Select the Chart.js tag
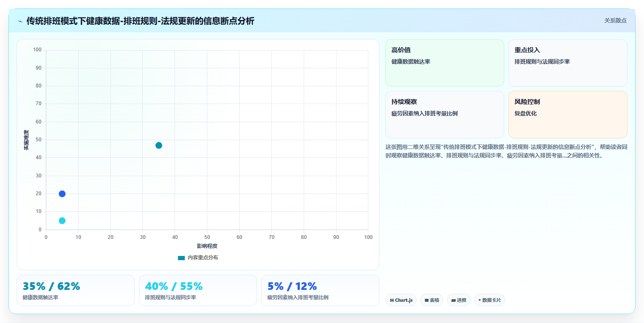 click(401, 300)
